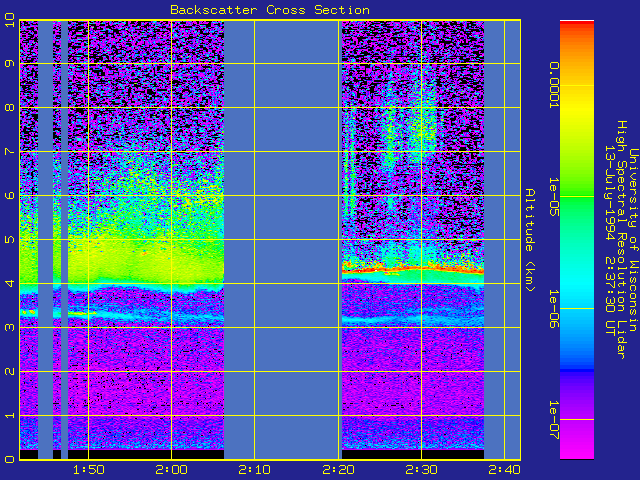
Task: Click the 0.0001 color scale label
Action: (x=553, y=85)
